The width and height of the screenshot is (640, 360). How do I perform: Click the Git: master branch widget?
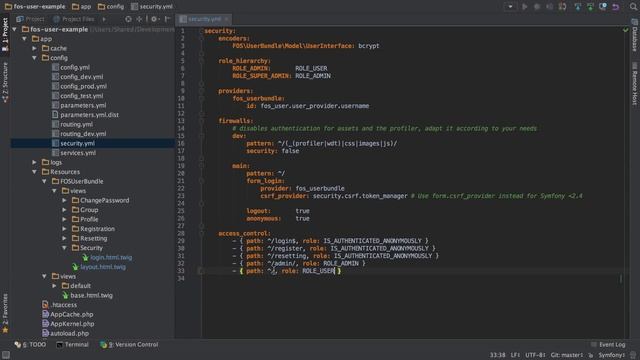point(567,355)
